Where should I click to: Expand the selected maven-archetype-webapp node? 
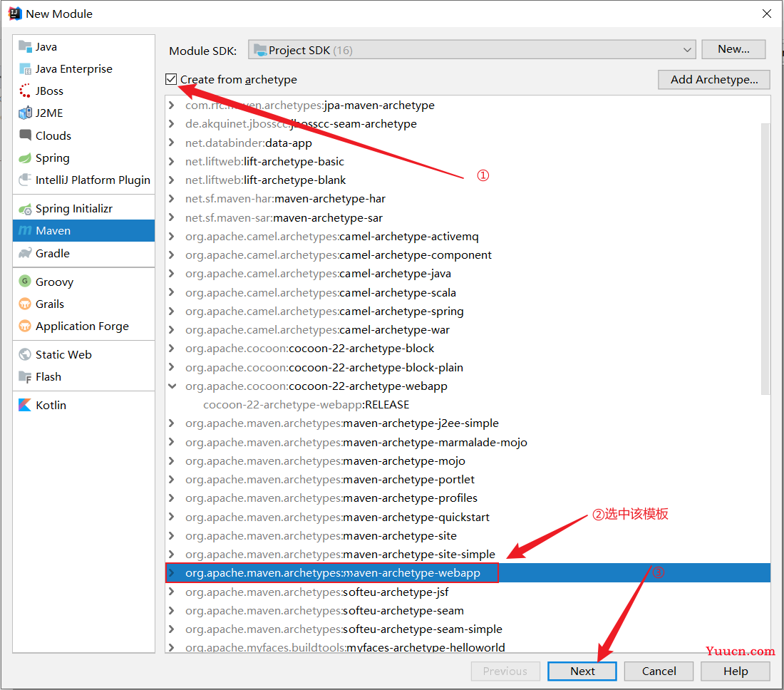click(172, 572)
